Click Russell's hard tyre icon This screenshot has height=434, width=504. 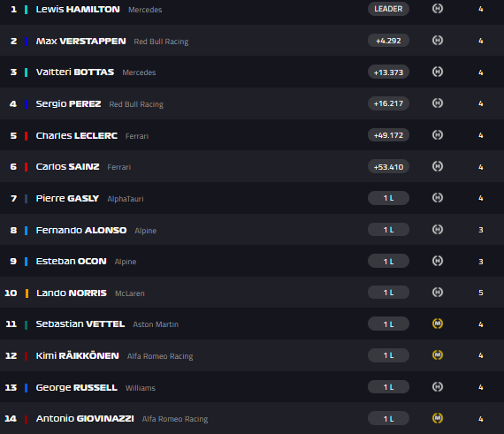coord(438,386)
